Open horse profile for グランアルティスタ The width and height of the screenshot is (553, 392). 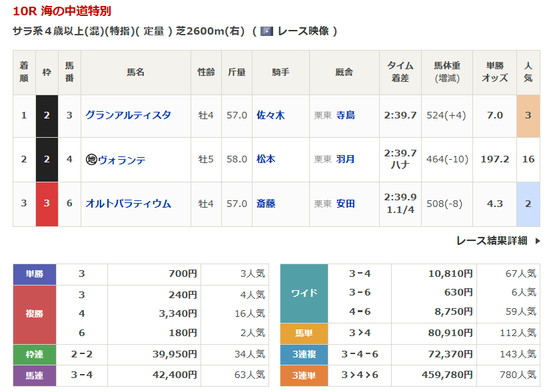pos(128,115)
